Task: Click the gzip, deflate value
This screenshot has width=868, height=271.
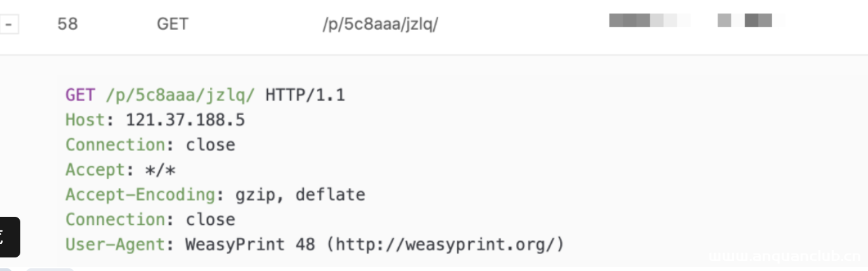Action: [x=300, y=195]
